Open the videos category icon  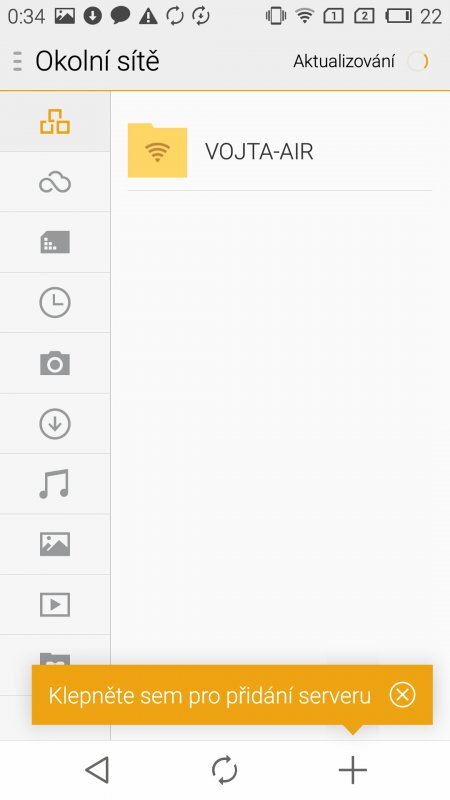[55, 605]
